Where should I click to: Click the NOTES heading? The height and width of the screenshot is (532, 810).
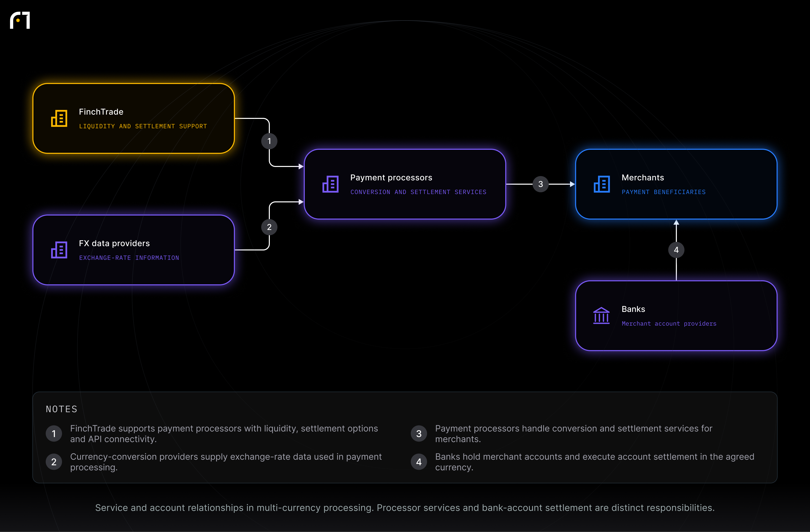(x=62, y=409)
